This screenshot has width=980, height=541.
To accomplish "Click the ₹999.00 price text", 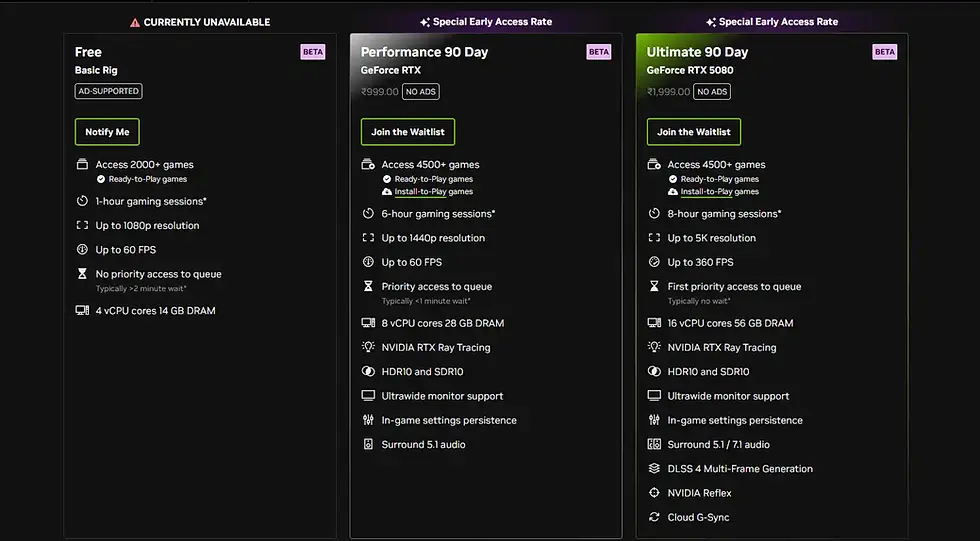I will 379,92.
